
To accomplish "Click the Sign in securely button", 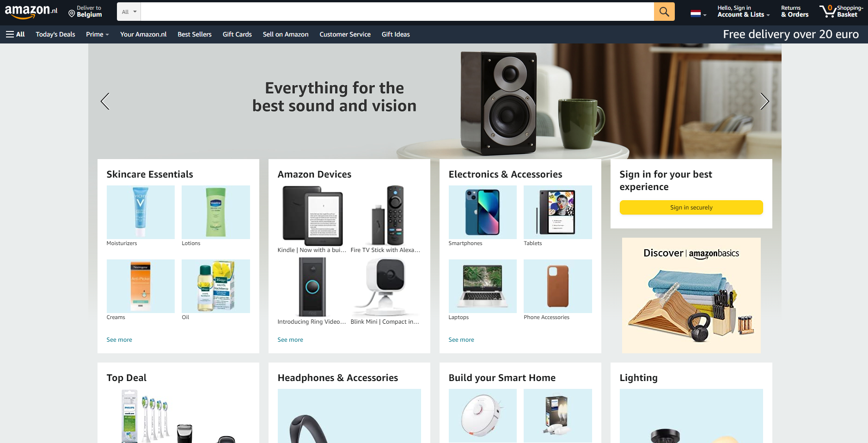I will click(691, 208).
